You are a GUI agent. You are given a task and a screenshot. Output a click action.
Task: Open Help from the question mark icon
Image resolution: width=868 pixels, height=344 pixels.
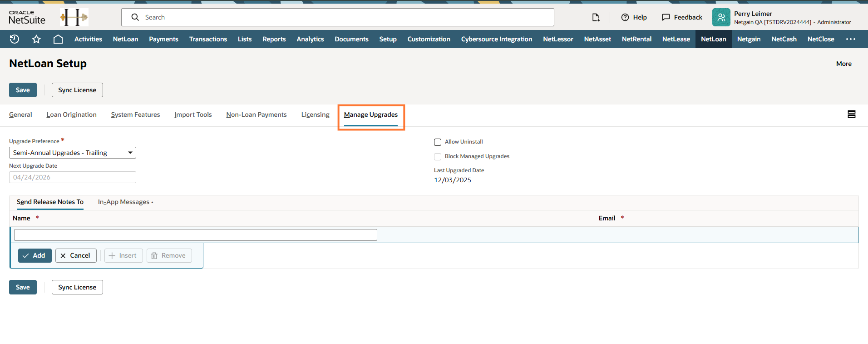pos(625,17)
